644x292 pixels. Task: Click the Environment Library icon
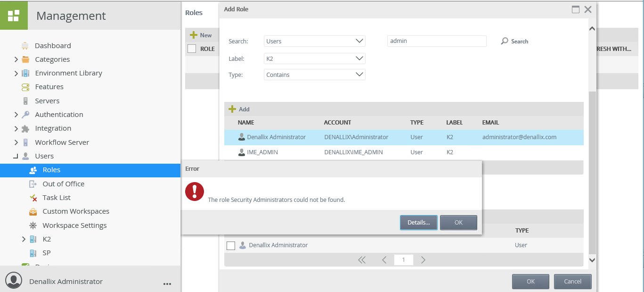25,73
